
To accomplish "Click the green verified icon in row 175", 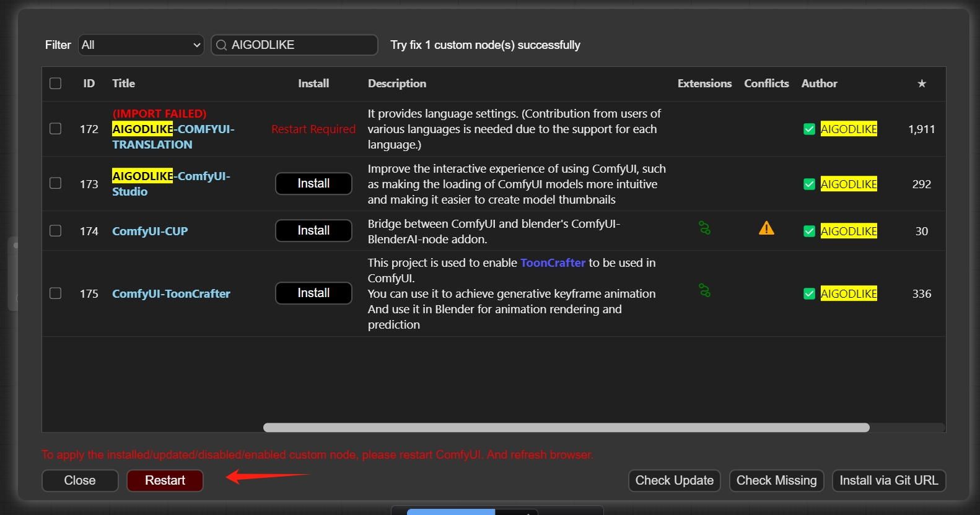I will [809, 294].
